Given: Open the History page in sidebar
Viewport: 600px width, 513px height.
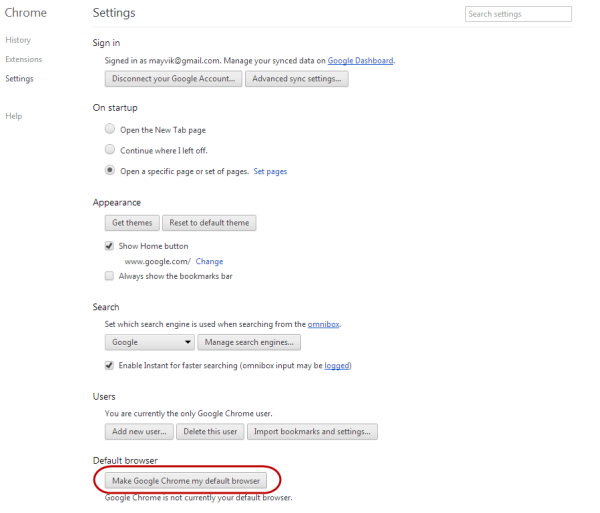Looking at the screenshot, I should 18,40.
